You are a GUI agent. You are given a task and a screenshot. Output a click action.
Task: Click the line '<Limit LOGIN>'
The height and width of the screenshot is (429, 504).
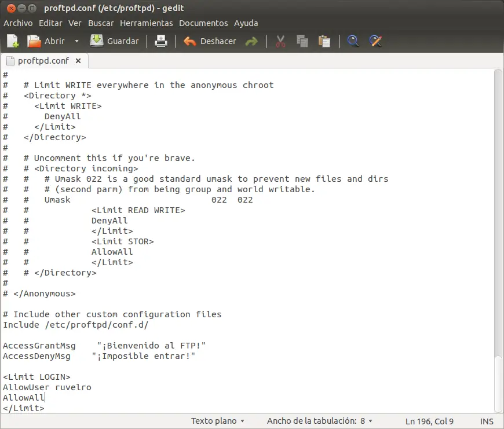(36, 377)
